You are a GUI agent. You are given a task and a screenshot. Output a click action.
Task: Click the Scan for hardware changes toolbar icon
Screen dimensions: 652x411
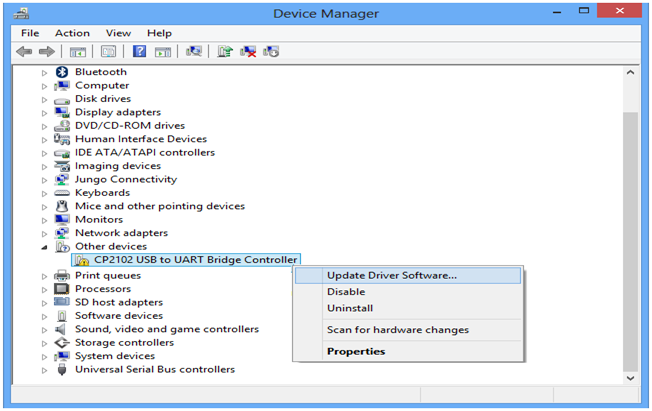tap(194, 51)
